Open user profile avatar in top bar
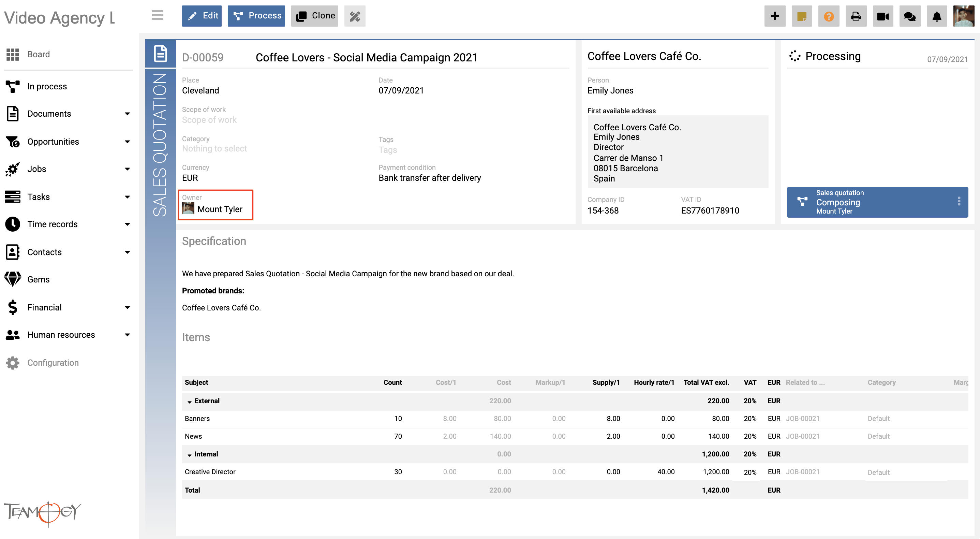 [x=963, y=16]
